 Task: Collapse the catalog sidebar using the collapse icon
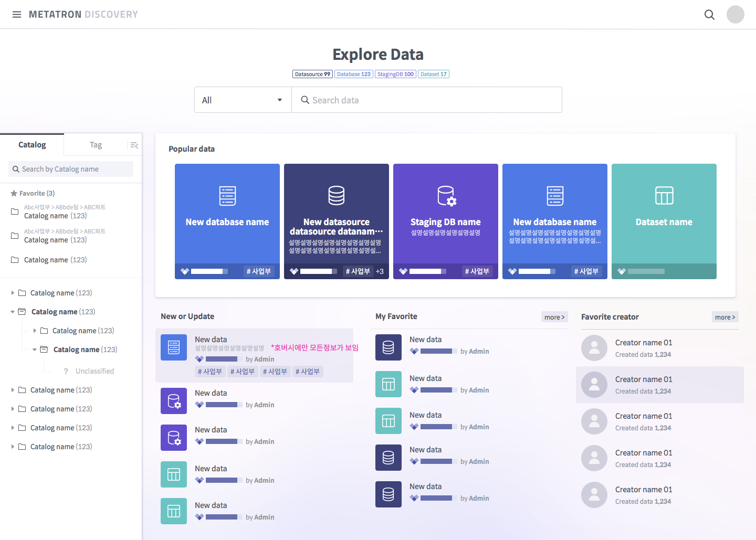(134, 144)
